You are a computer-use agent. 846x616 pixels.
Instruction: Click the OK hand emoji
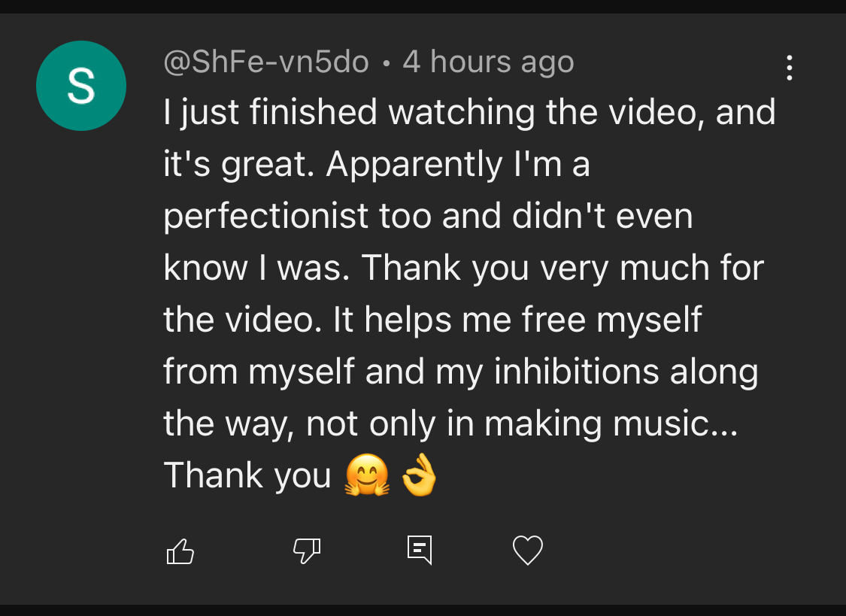(x=420, y=476)
